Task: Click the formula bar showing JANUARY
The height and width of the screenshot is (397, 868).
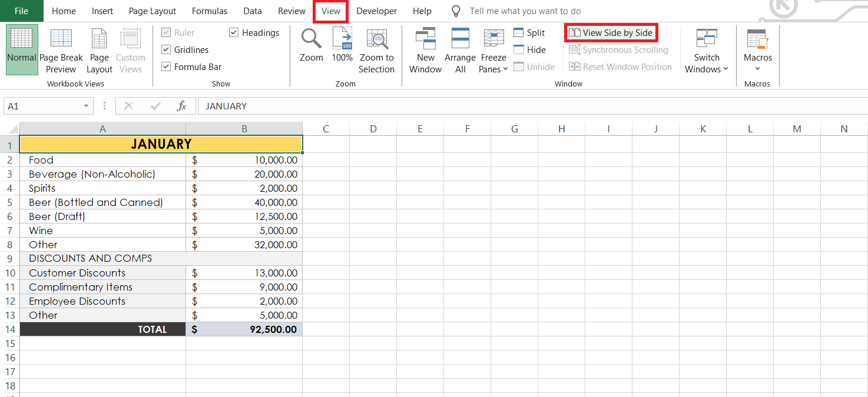Action: (x=532, y=106)
